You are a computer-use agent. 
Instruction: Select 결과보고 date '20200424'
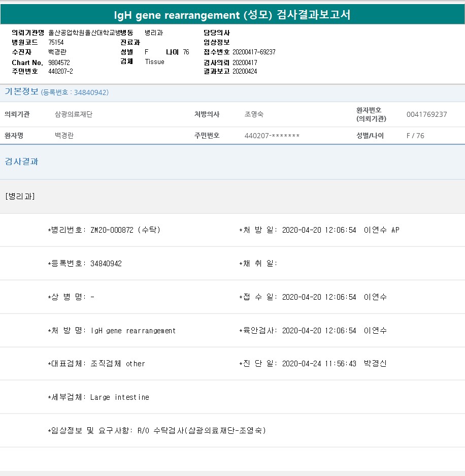[245, 71]
